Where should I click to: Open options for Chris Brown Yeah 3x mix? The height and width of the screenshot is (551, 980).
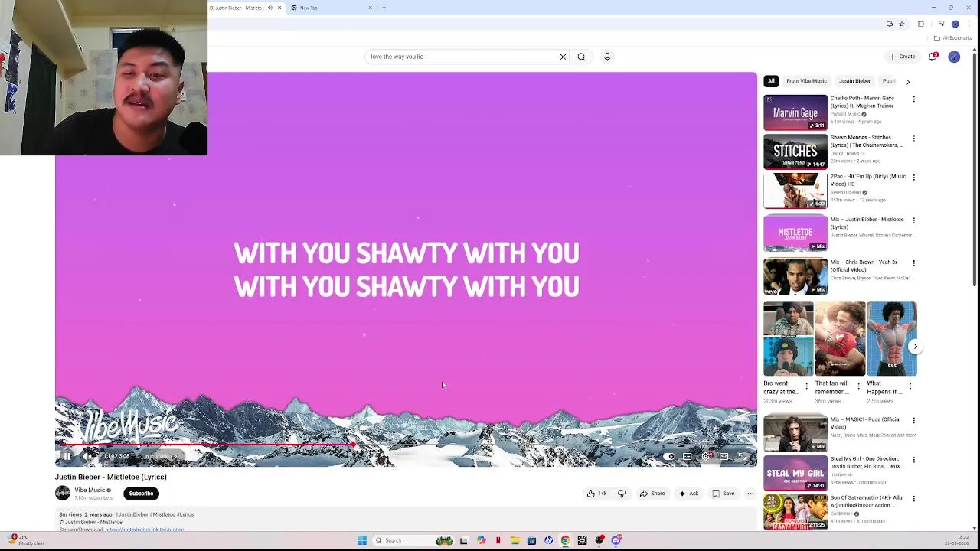(913, 263)
